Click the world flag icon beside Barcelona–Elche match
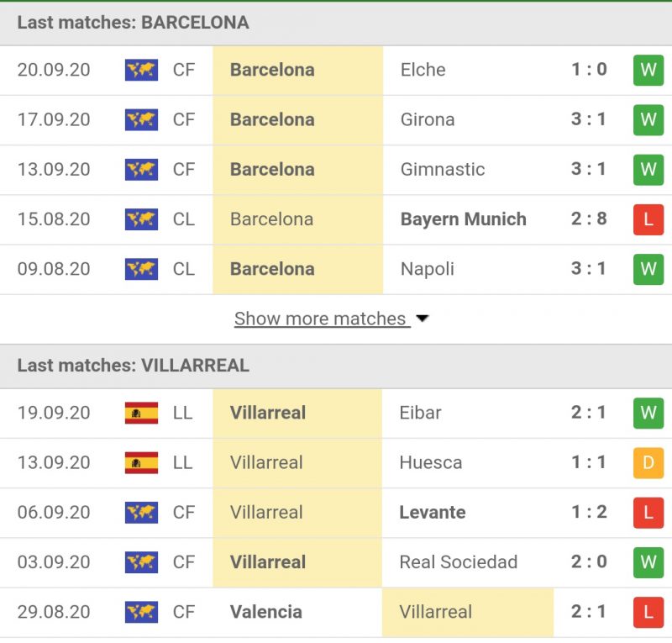Screen dimensions: 672x643 coord(141,70)
